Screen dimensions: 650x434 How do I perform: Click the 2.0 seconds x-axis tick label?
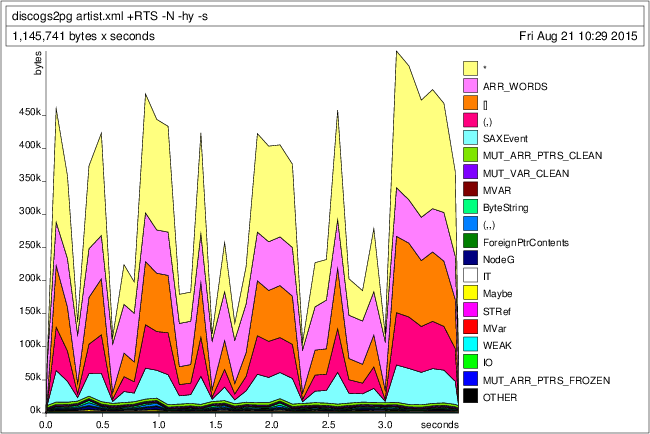270,425
